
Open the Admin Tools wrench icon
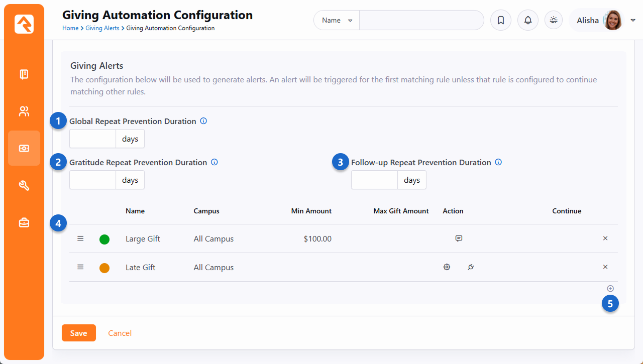click(24, 186)
